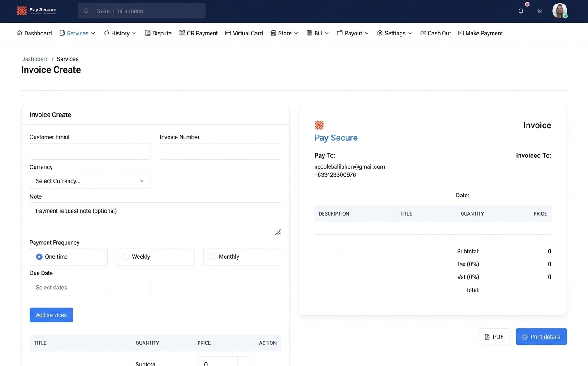The height and width of the screenshot is (366, 588).
Task: Export the invoice as PDF
Action: [494, 337]
